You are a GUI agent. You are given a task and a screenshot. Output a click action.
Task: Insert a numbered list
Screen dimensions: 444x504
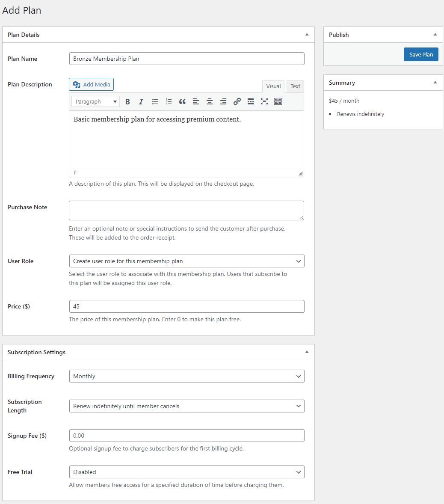pos(169,101)
